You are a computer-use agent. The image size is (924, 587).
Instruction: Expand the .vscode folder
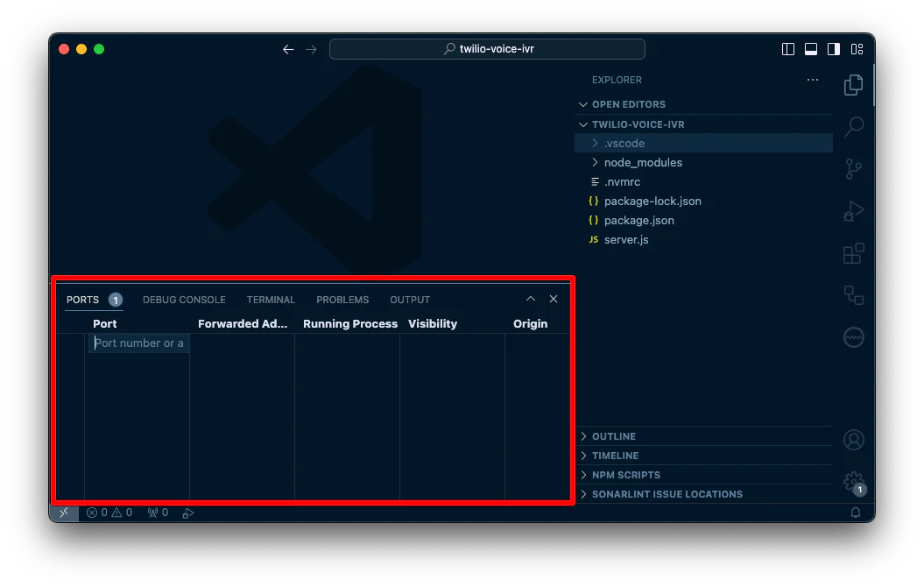click(x=704, y=143)
